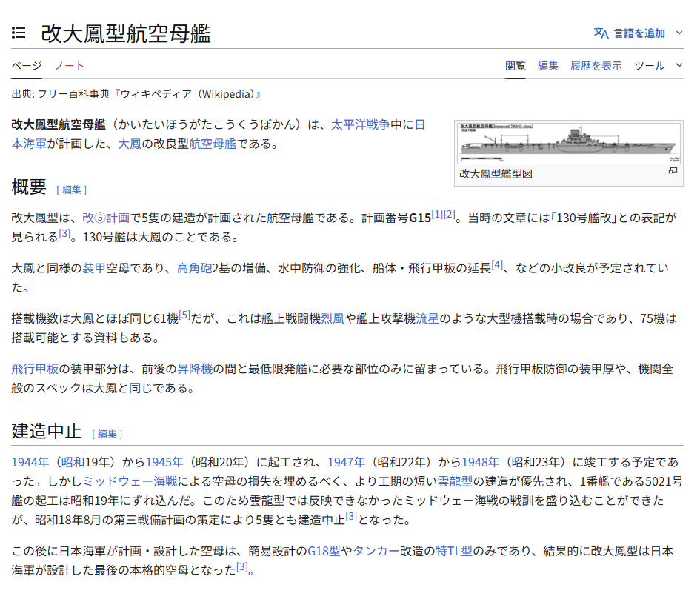Open 履歴を表示 tab
This screenshot has height=599, width=700.
(596, 65)
